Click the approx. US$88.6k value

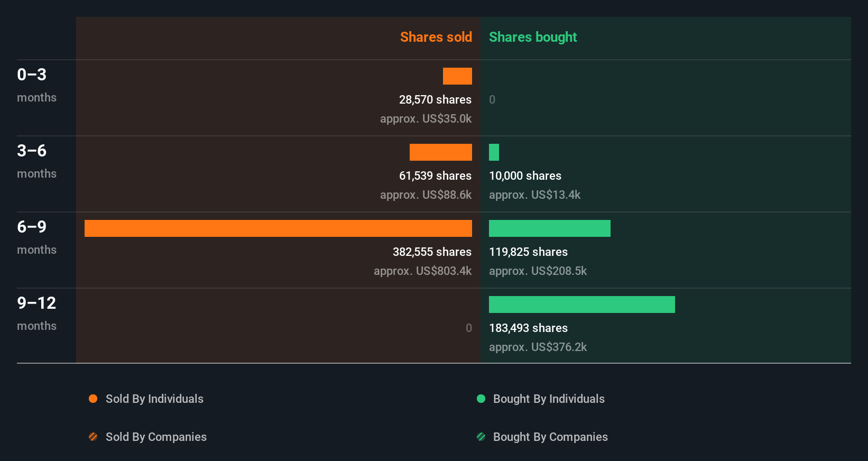(426, 195)
